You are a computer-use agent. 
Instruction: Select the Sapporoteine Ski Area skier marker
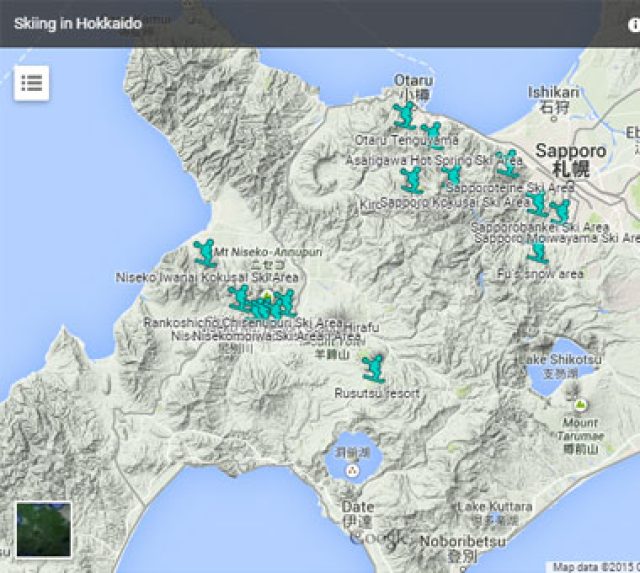tap(507, 164)
